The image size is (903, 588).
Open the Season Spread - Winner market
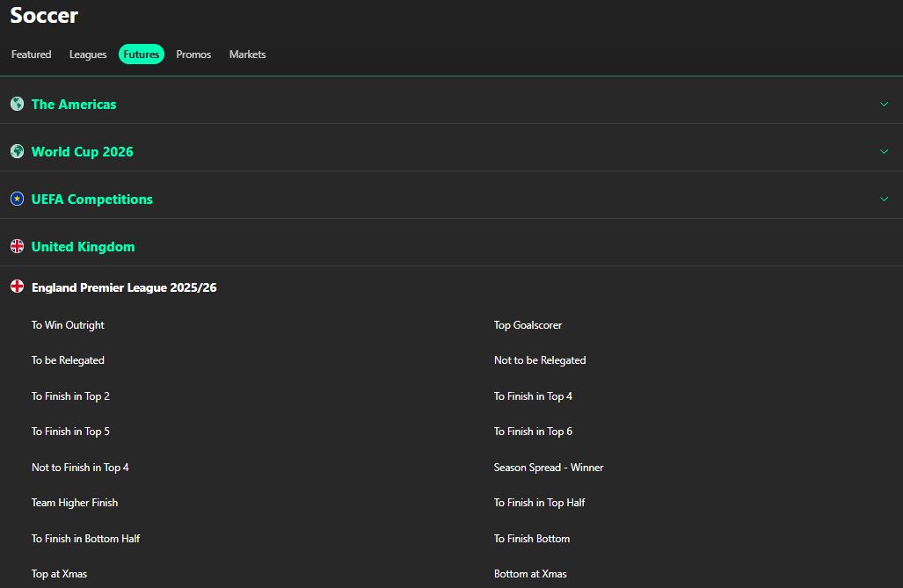[x=549, y=467]
